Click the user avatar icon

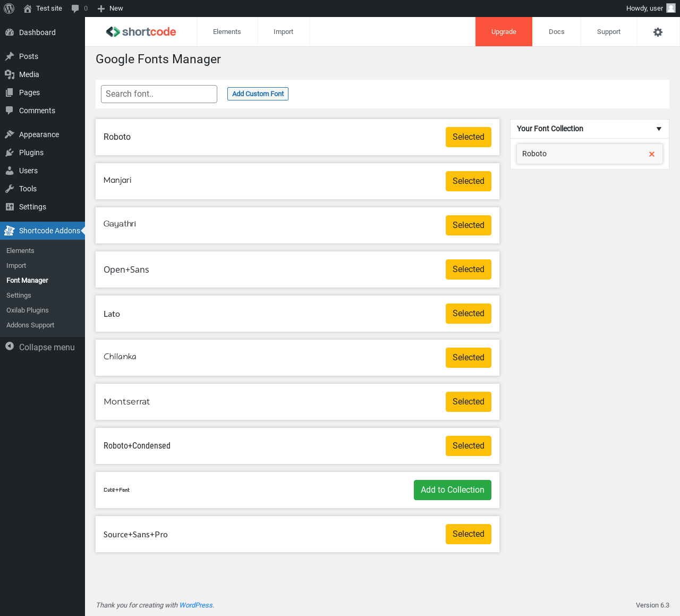click(671, 8)
